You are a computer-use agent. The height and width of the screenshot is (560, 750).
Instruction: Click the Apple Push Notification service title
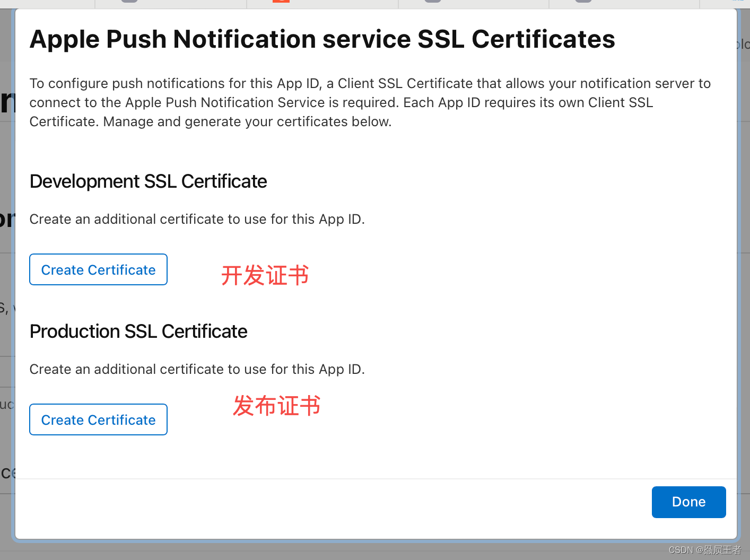point(322,39)
